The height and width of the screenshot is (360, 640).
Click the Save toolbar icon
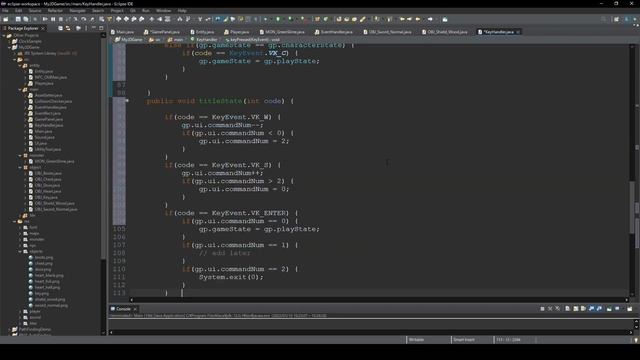18,19
